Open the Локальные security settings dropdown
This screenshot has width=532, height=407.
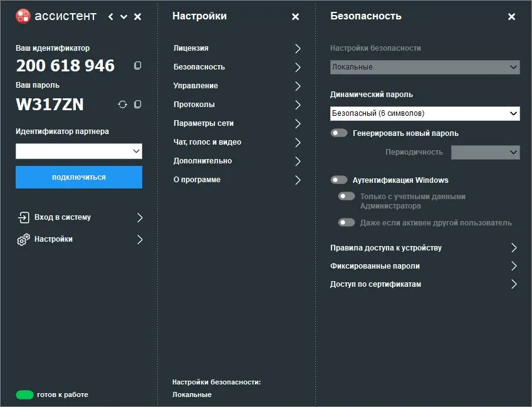[425, 67]
